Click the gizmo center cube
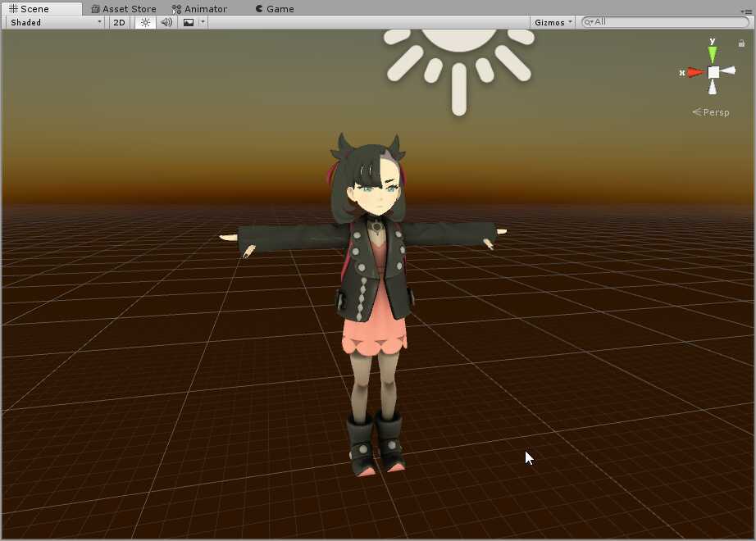The image size is (756, 541). point(713,72)
